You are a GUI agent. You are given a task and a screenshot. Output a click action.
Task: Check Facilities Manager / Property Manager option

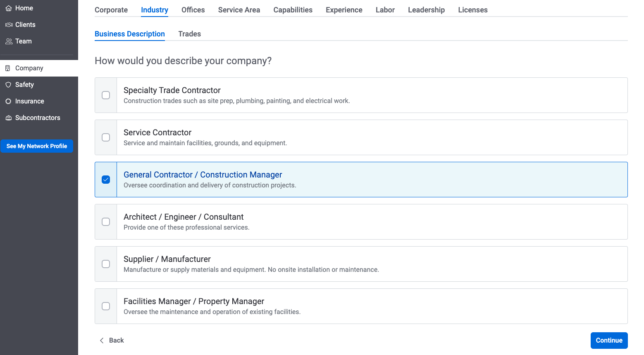106,306
